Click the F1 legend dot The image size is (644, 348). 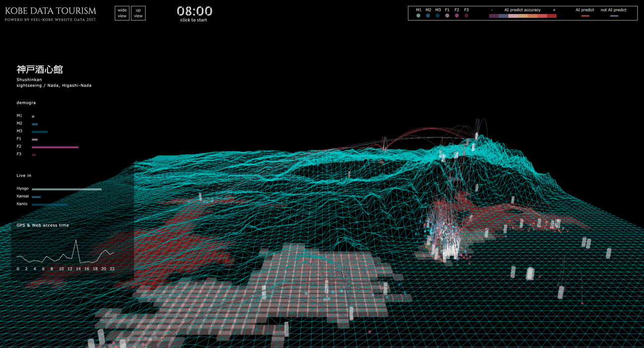[447, 16]
